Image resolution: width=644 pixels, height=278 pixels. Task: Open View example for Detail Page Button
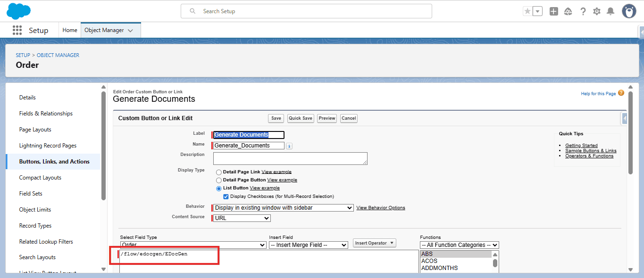[282, 180]
